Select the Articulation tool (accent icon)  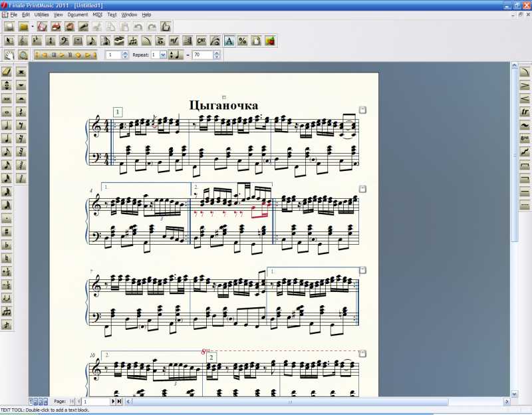[160, 41]
